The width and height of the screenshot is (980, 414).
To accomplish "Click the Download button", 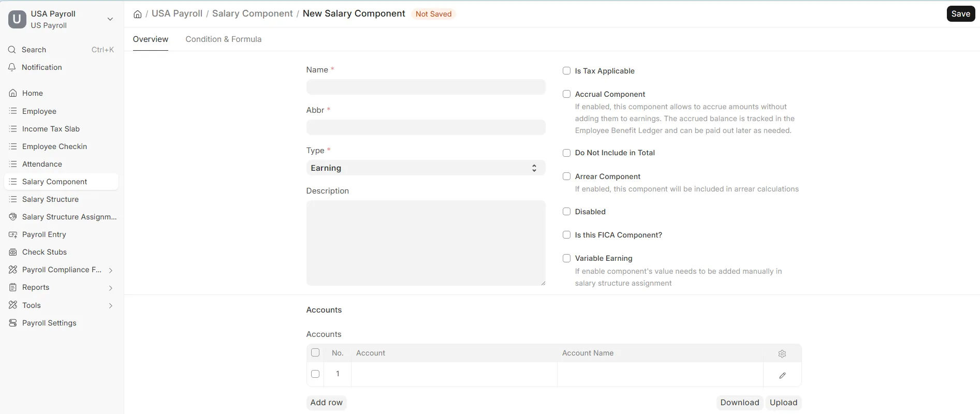I will (740, 403).
